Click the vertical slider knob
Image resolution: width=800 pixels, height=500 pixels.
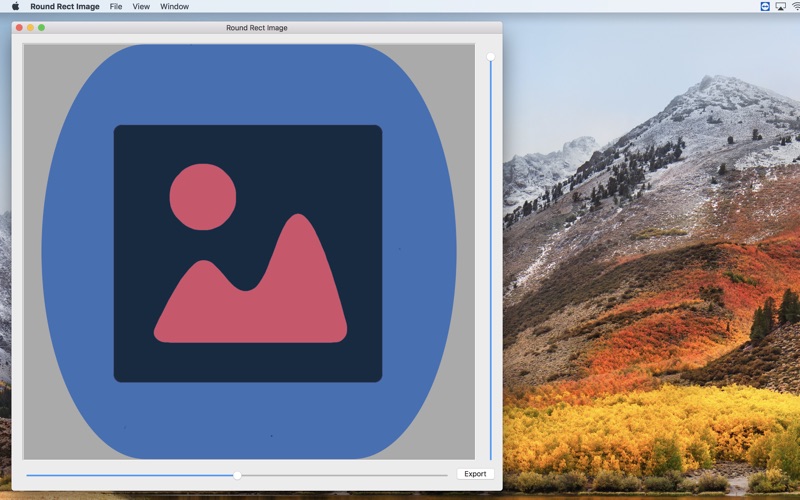[490, 57]
